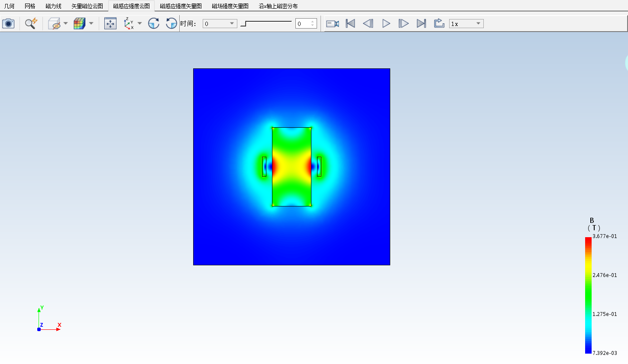Switch to the 沿x轴上磁密分布 tab
Image resolution: width=628 pixels, height=364 pixels.
(278, 6)
